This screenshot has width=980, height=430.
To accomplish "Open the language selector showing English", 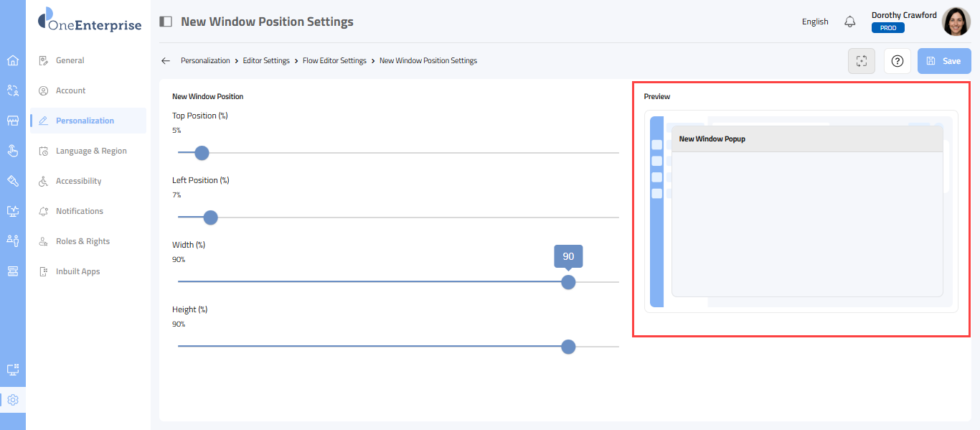I will pos(815,22).
